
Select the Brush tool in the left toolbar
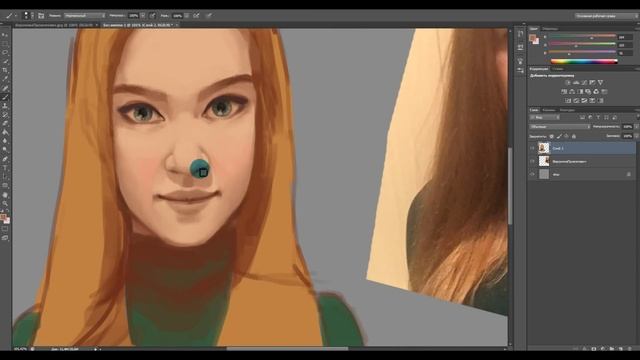point(5,97)
